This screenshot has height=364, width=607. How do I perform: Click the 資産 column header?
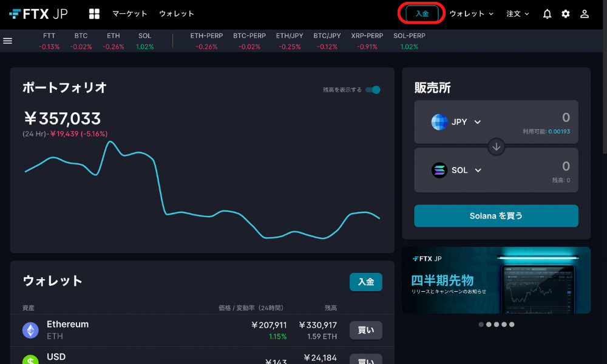pyautogui.click(x=29, y=308)
